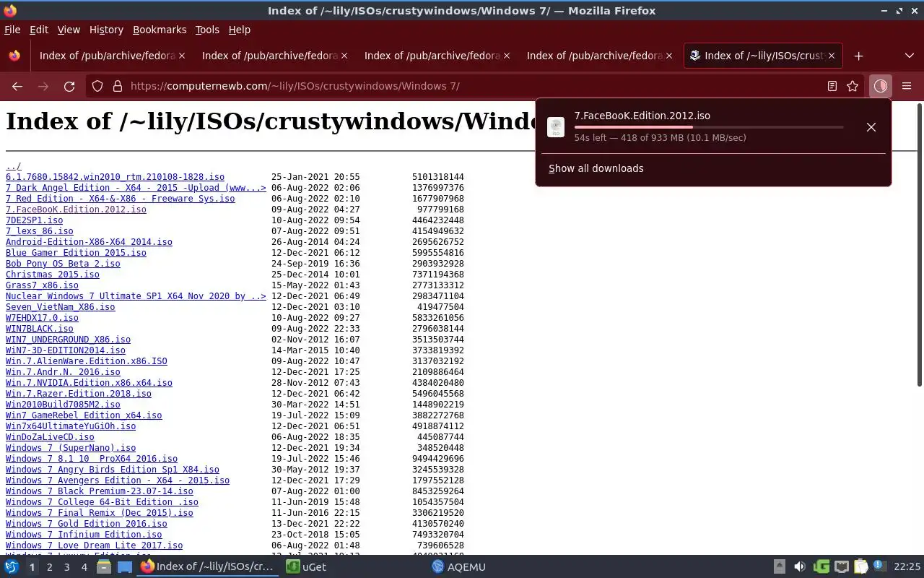Open the Bookmarks menu

click(x=160, y=30)
